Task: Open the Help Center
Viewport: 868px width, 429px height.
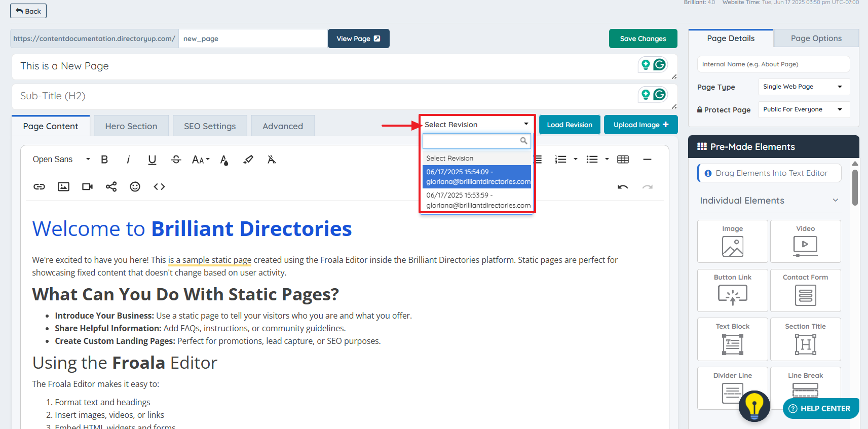Action: tap(820, 409)
